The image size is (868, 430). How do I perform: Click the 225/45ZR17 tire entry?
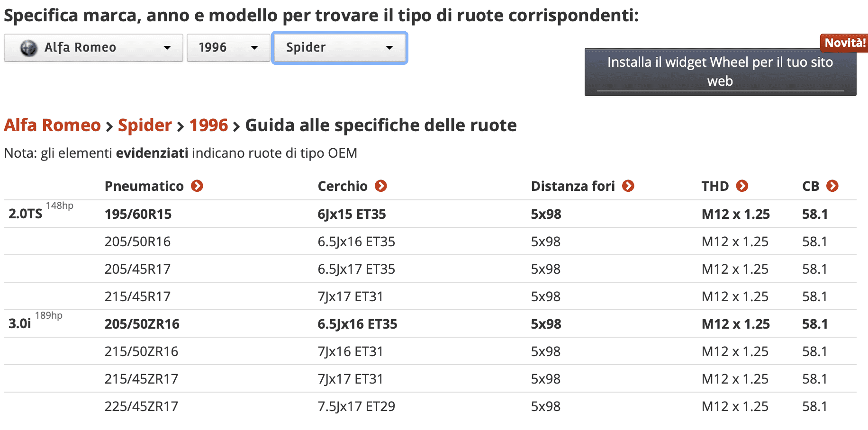point(141,406)
